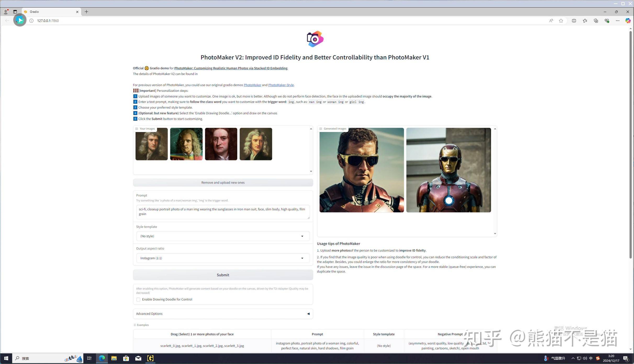Open the Copilot sidebar icon

tap(628, 21)
